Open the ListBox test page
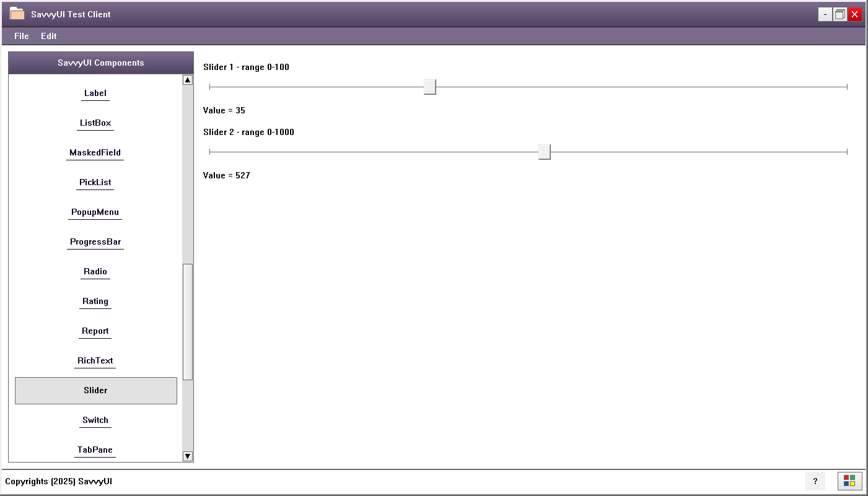The image size is (868, 496). point(95,123)
